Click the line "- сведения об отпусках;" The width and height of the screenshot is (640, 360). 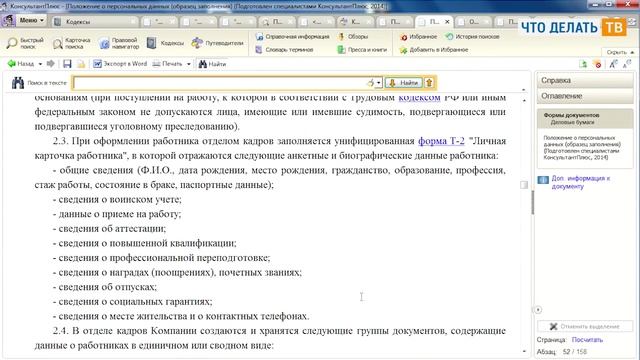pyautogui.click(x=105, y=287)
